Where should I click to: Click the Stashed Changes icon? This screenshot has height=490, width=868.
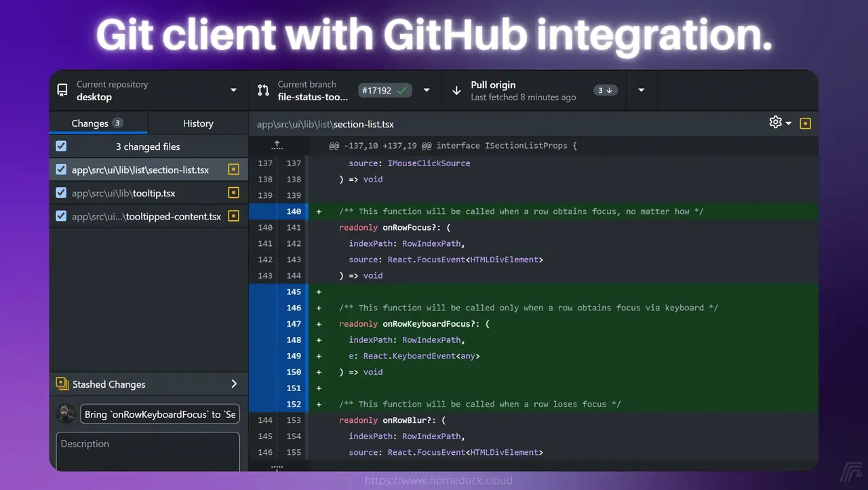coord(62,384)
